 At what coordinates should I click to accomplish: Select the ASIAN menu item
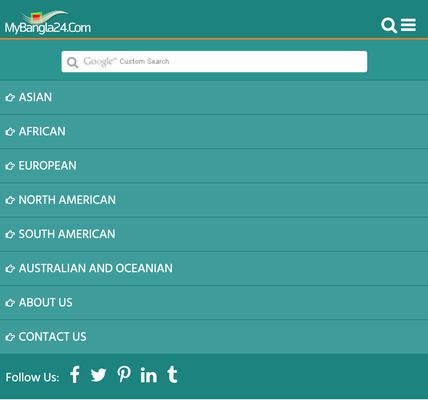click(x=214, y=98)
